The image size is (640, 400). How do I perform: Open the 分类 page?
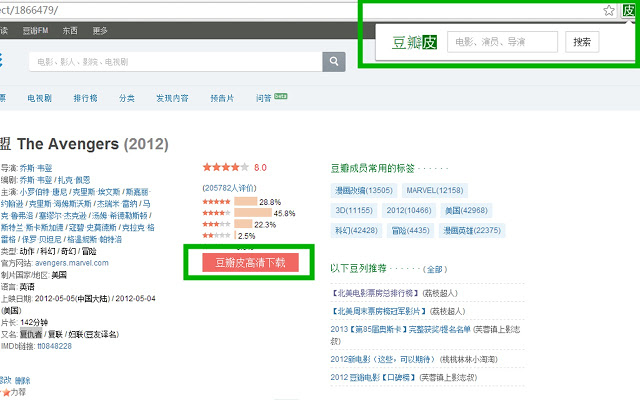[127, 98]
